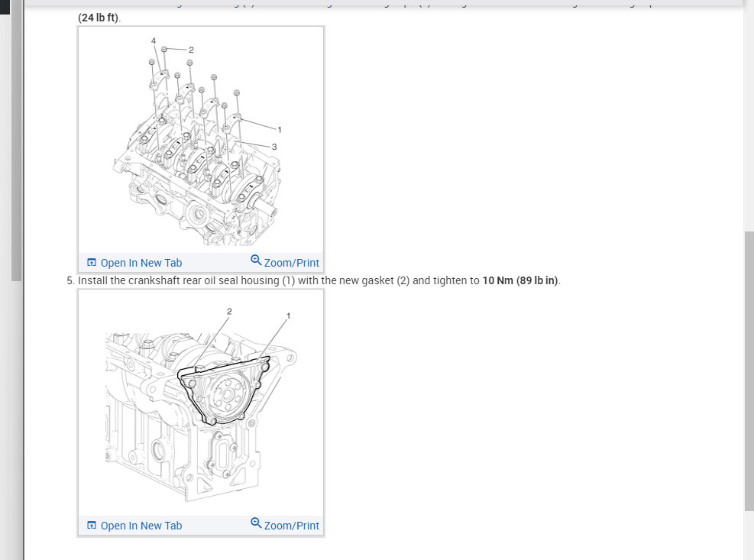Click new-tab icon below bearing caps diagram
Viewport: 754px width, 560px height.
tap(92, 263)
